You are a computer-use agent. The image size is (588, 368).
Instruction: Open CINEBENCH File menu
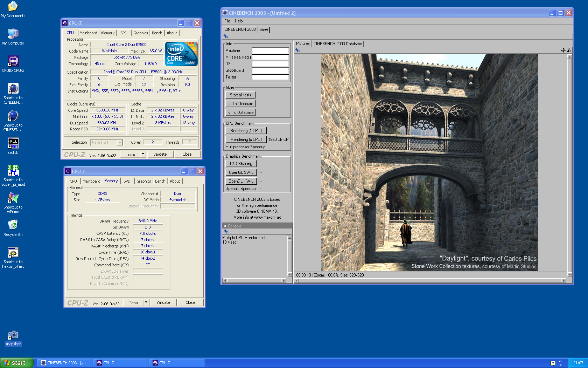point(227,21)
